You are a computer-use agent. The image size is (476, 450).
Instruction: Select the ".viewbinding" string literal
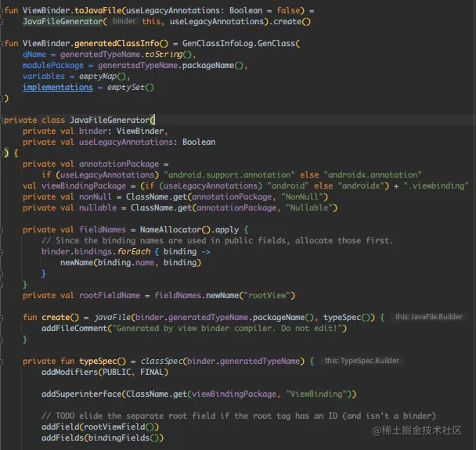436,185
